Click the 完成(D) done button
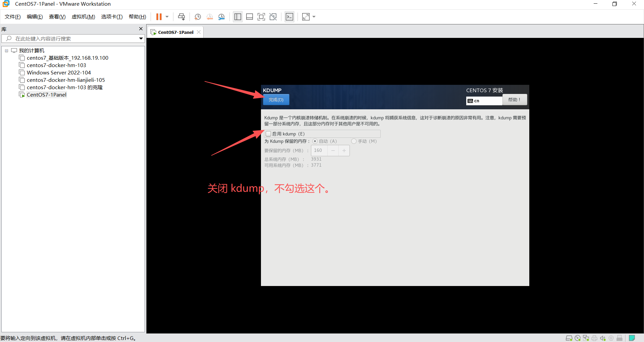This screenshot has width=644, height=342. pyautogui.click(x=276, y=100)
